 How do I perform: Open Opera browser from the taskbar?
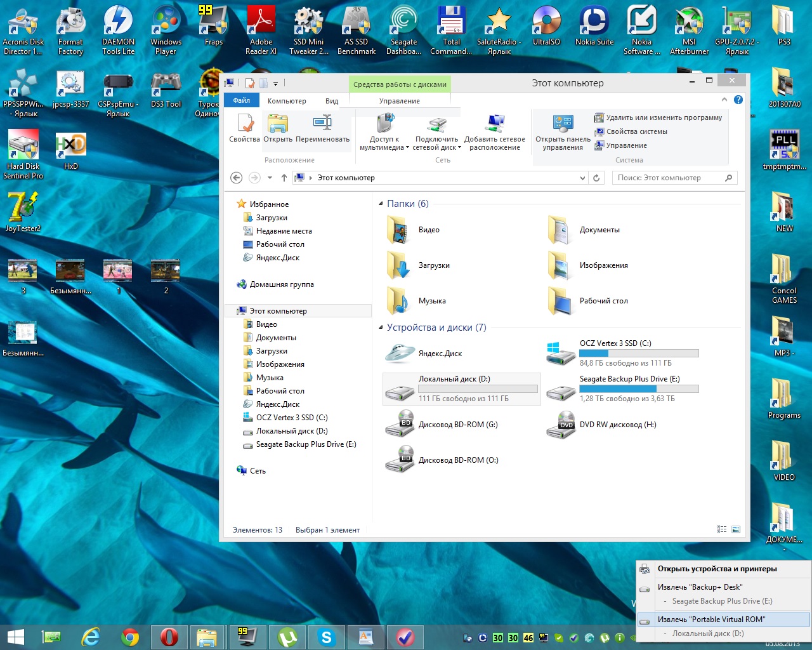pyautogui.click(x=169, y=637)
